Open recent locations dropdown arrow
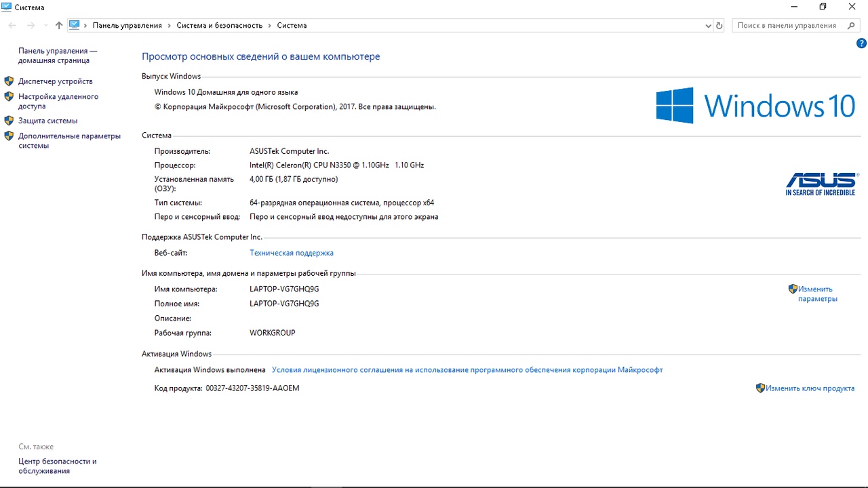The height and width of the screenshot is (488, 868). 45,26
